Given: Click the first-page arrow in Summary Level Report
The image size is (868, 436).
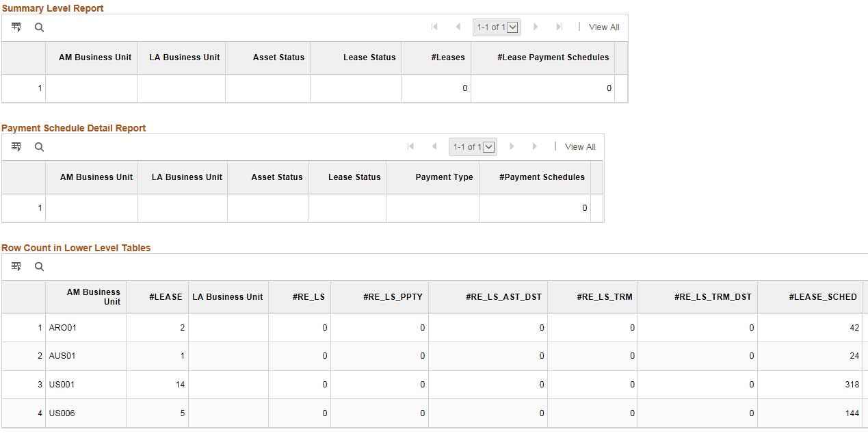Looking at the screenshot, I should [x=434, y=27].
